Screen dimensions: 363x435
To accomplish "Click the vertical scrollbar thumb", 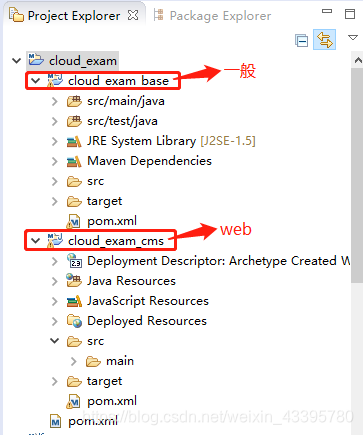I will tap(357, 175).
